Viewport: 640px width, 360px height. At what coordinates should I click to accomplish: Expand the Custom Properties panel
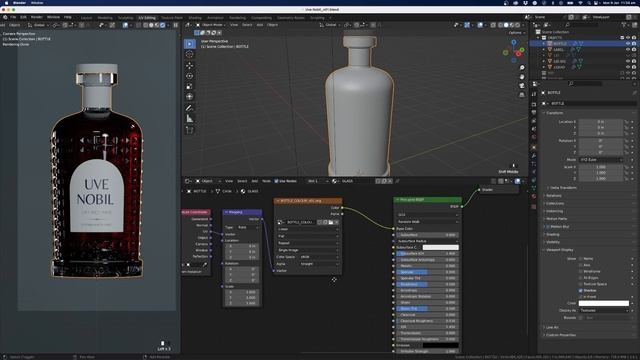[560, 335]
